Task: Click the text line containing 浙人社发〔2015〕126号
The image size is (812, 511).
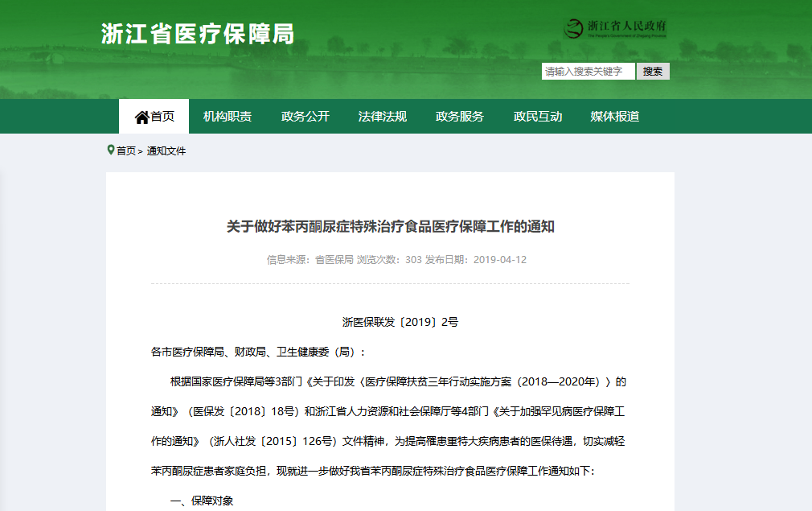Action: [x=388, y=442]
